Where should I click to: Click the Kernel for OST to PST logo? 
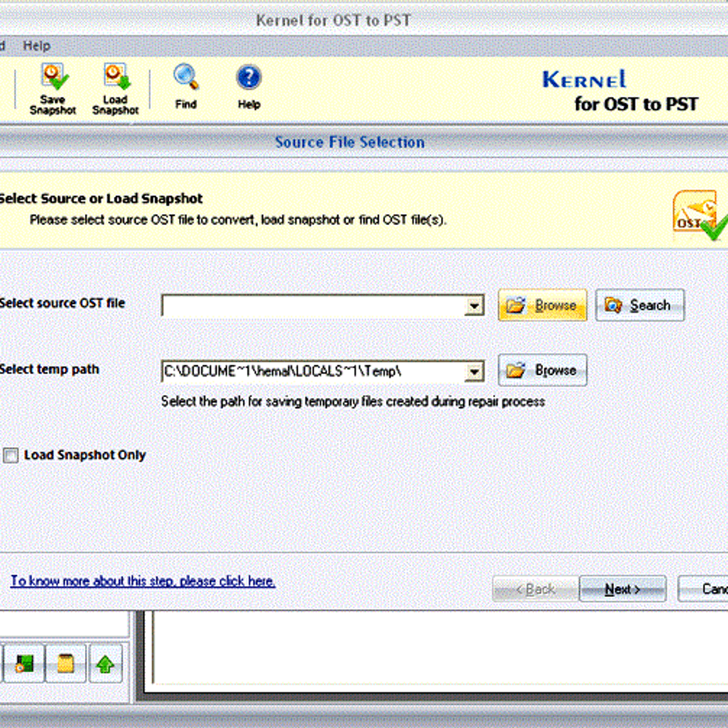tap(619, 91)
